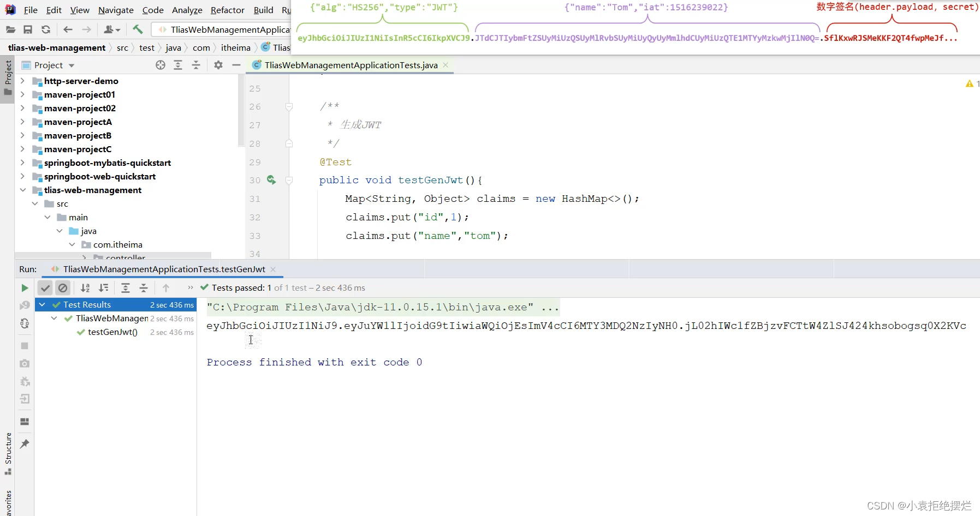This screenshot has width=980, height=516.
Task: Select the TliasWebManagementApplicationTests.java editor tab
Action: tap(351, 65)
